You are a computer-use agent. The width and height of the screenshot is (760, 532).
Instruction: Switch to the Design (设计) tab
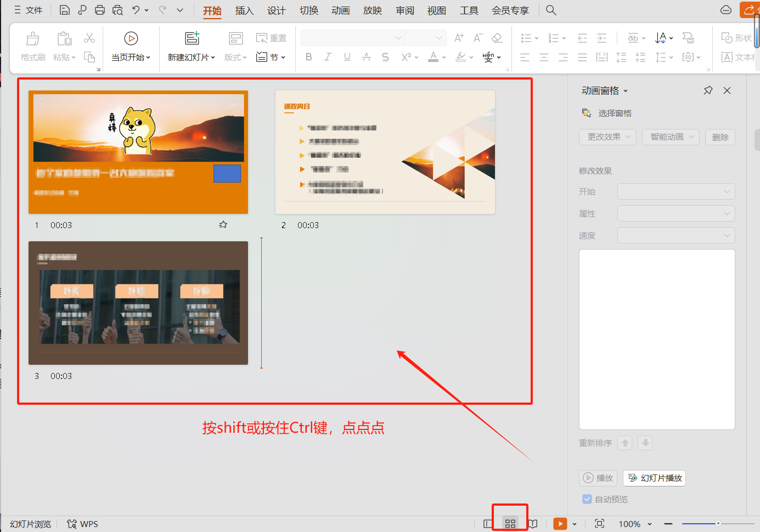[276, 10]
